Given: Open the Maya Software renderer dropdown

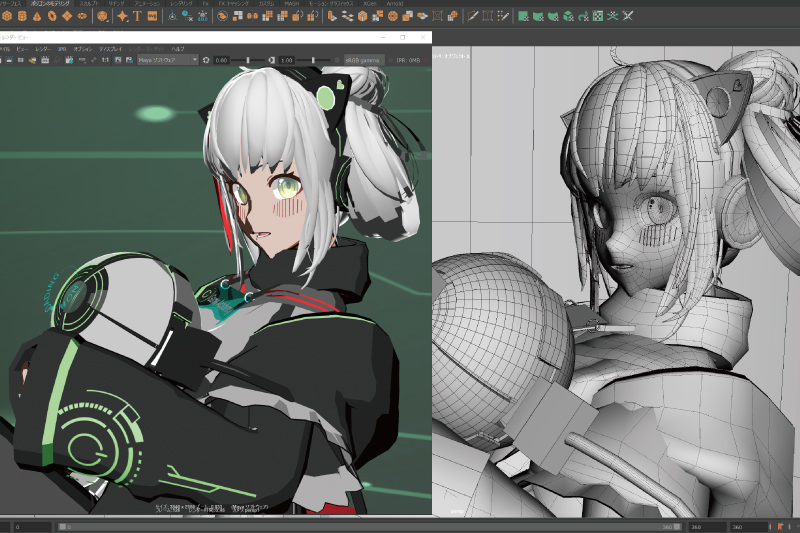Looking at the screenshot, I should [x=168, y=60].
